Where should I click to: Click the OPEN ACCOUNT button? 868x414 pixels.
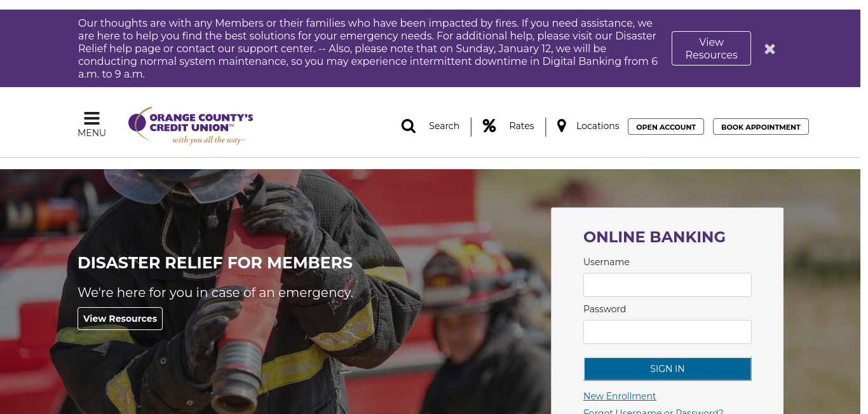(x=666, y=127)
